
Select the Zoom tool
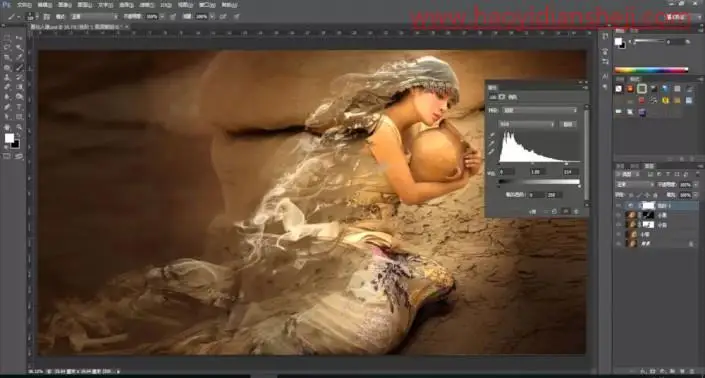click(19, 127)
